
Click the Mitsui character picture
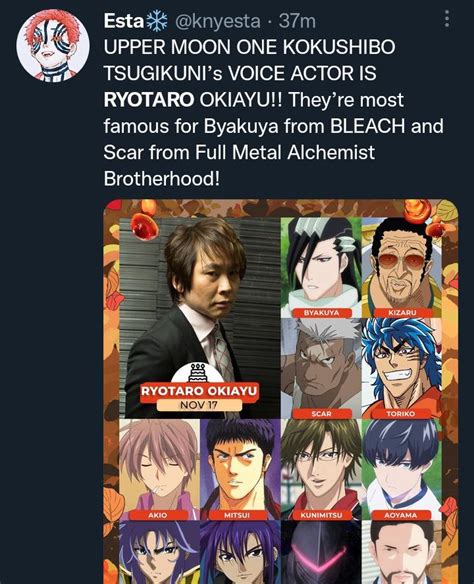[x=240, y=470]
